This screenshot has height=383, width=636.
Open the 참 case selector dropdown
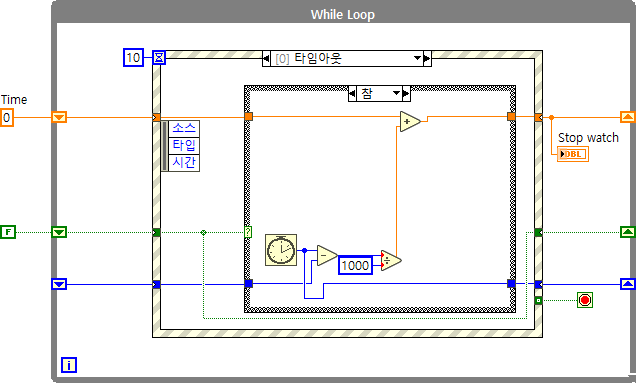pyautogui.click(x=396, y=94)
